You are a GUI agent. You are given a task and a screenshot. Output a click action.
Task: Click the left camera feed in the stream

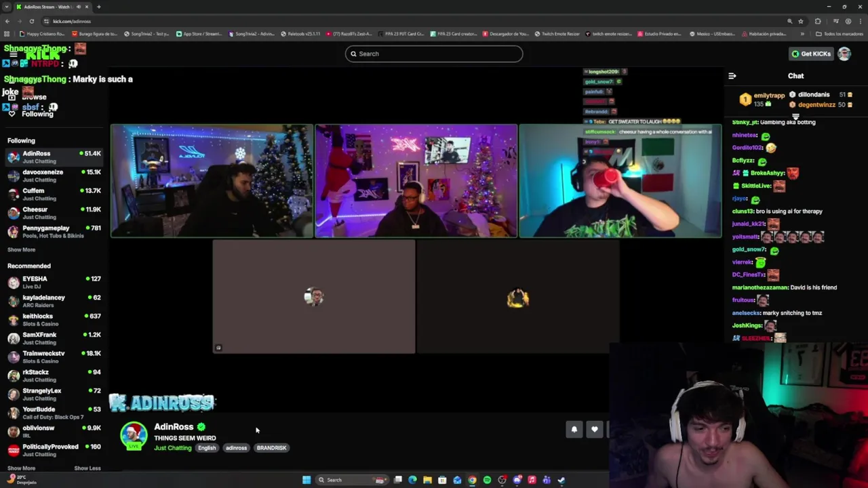(x=212, y=181)
